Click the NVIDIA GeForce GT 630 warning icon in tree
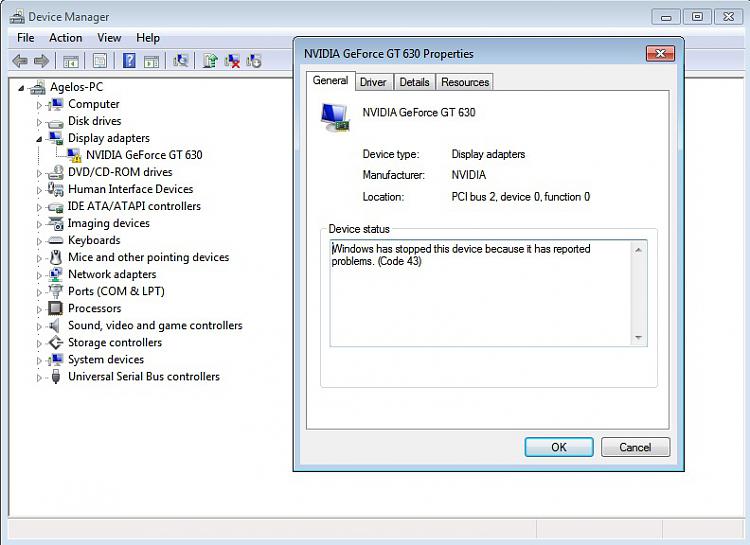This screenshot has height=545, width=750. click(x=74, y=155)
